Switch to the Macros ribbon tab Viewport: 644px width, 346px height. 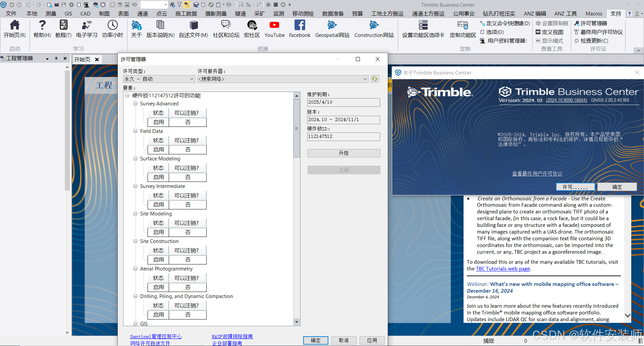click(594, 14)
